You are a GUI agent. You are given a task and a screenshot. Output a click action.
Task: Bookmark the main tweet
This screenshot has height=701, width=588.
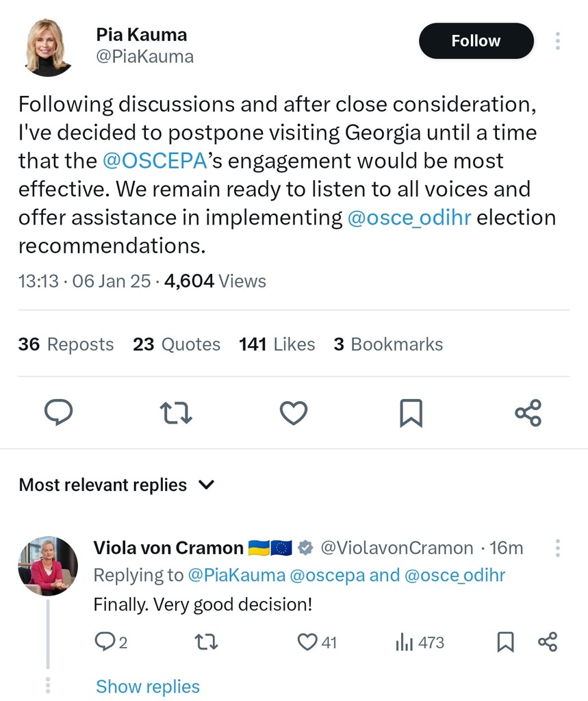point(411,413)
